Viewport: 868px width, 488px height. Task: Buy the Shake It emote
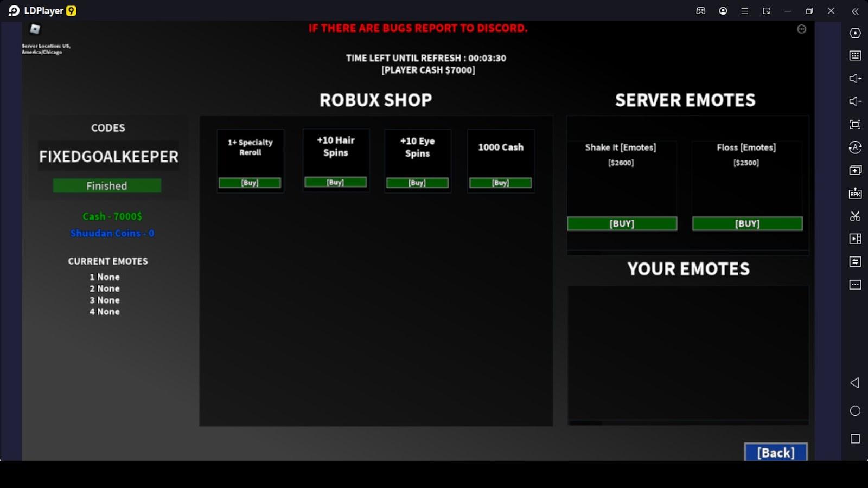(x=622, y=223)
